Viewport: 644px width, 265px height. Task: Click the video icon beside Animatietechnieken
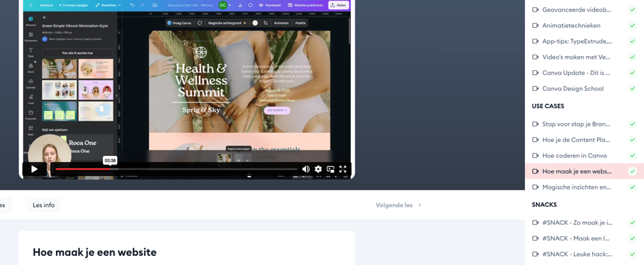(535, 26)
